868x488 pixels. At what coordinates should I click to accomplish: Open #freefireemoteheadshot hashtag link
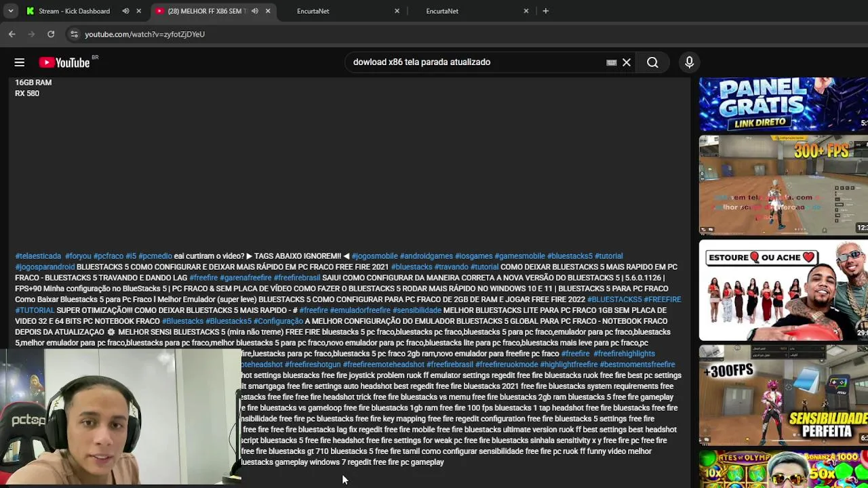(x=384, y=365)
